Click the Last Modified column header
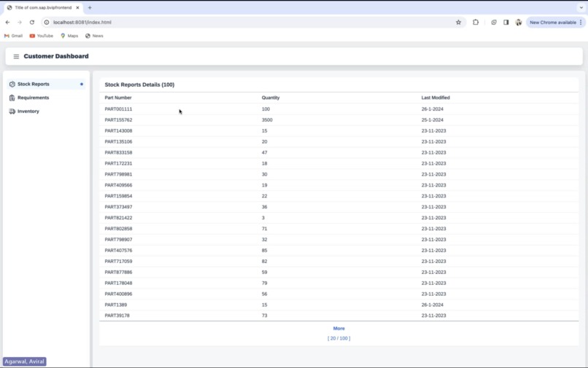The height and width of the screenshot is (368, 588). [436, 98]
